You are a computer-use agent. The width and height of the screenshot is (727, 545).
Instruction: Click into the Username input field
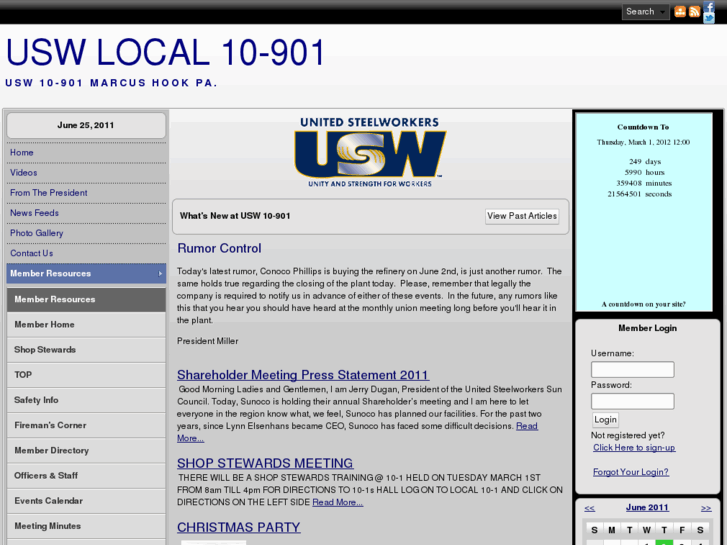click(x=632, y=370)
